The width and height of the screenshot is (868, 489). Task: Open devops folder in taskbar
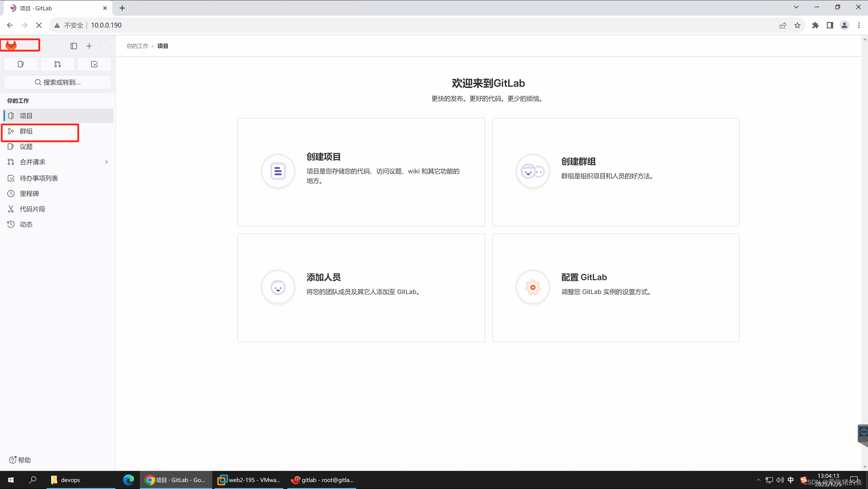coord(81,480)
